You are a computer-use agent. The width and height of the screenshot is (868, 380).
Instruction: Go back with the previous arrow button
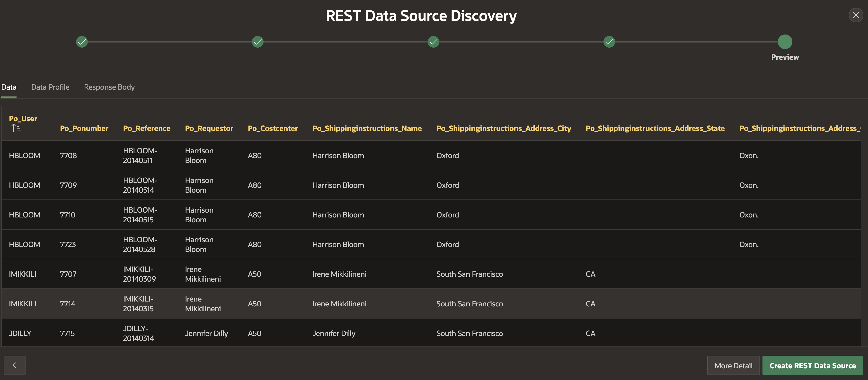(15, 365)
